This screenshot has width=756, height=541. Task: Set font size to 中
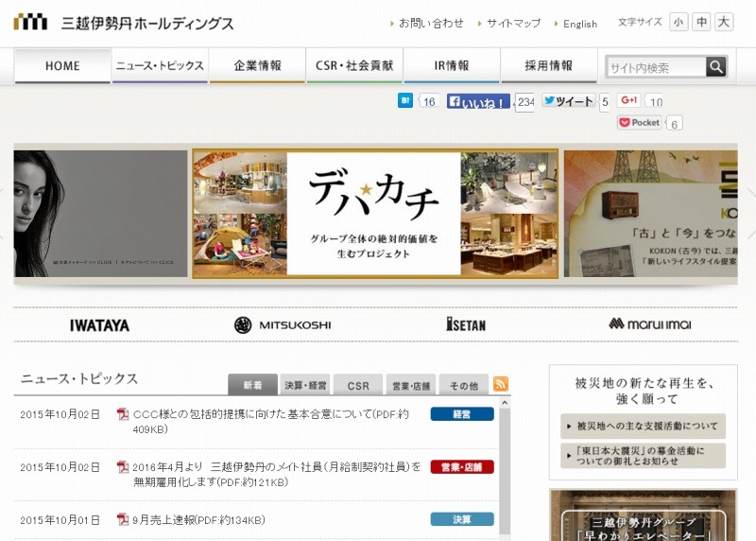(x=701, y=22)
